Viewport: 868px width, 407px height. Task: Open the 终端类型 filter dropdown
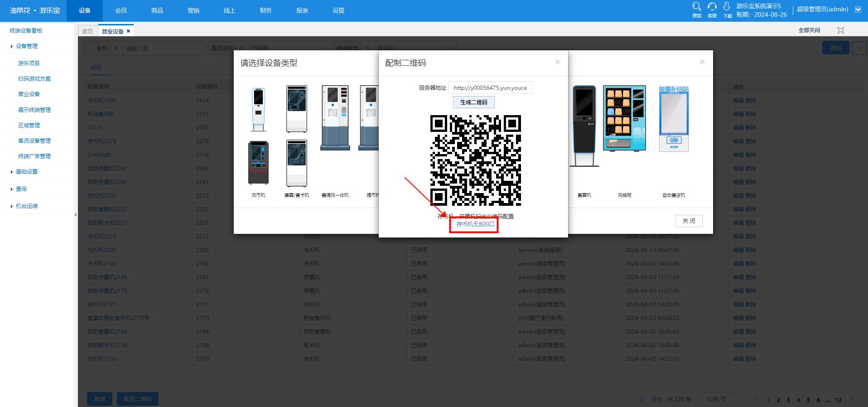(415, 48)
